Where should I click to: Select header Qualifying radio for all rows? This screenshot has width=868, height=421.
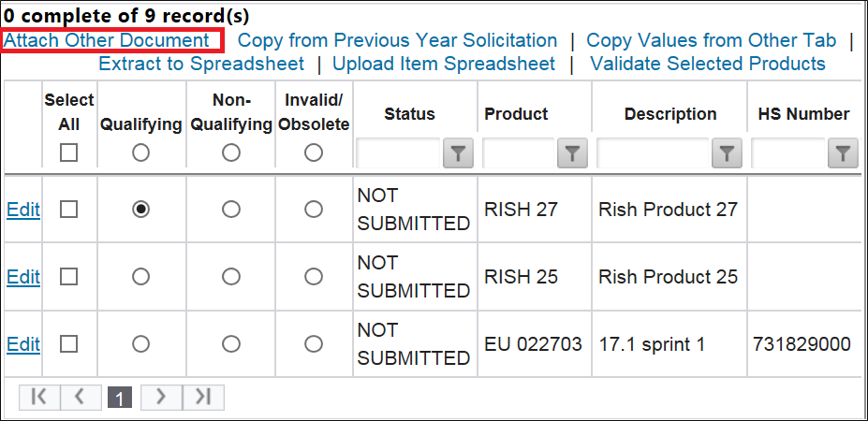click(140, 152)
